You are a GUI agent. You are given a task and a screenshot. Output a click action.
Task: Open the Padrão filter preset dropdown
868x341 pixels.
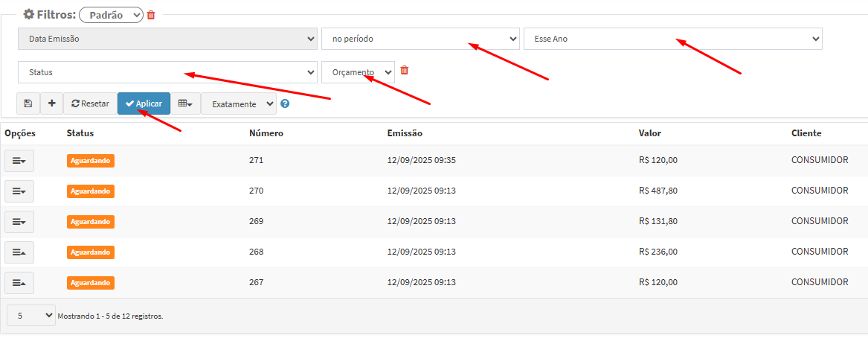coord(111,15)
